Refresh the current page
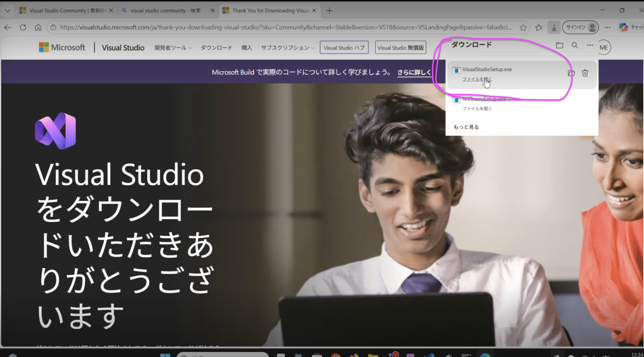 (23, 27)
